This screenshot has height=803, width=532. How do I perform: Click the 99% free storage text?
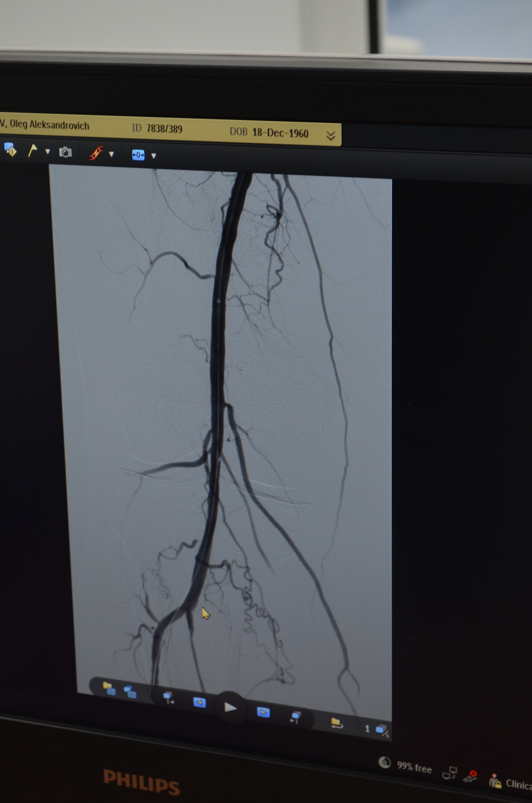click(x=414, y=767)
